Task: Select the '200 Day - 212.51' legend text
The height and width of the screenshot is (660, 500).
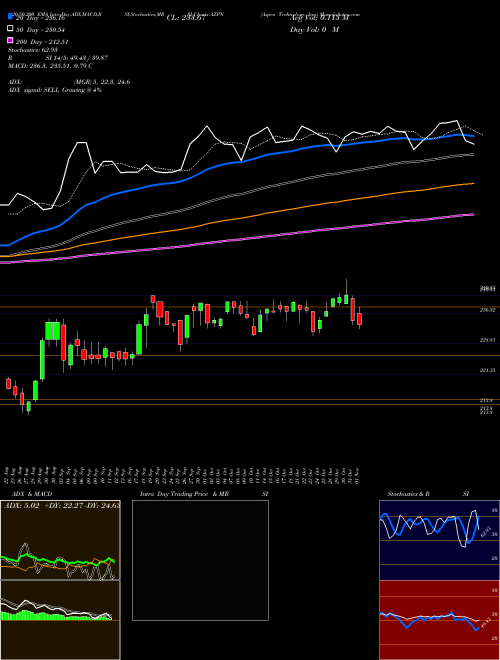Action: point(42,42)
